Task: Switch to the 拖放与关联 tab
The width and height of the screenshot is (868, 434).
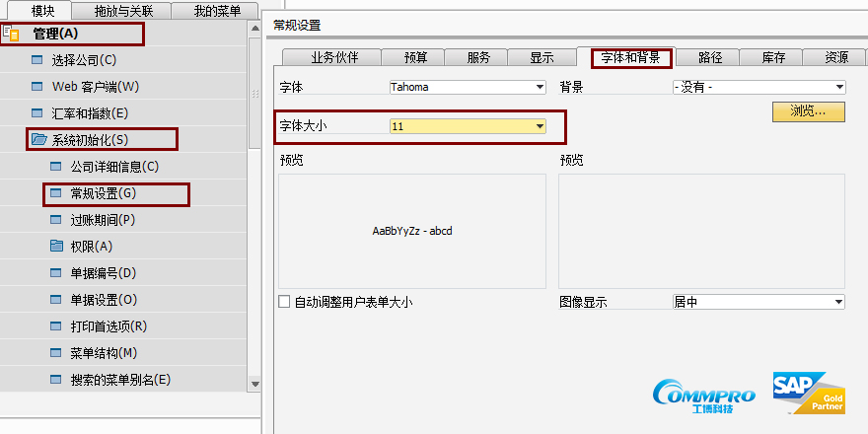Action: click(x=123, y=11)
